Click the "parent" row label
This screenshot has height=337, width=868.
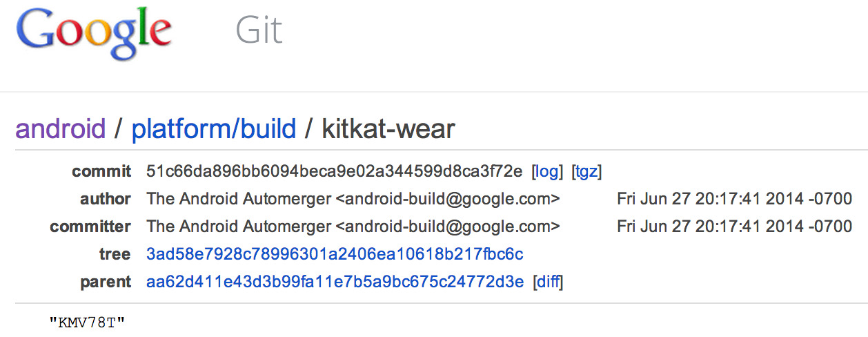[x=106, y=282]
